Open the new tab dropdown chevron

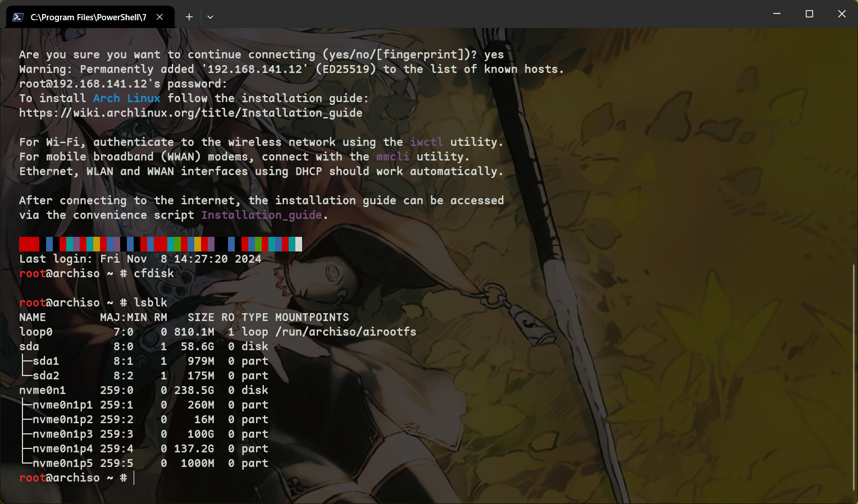210,17
